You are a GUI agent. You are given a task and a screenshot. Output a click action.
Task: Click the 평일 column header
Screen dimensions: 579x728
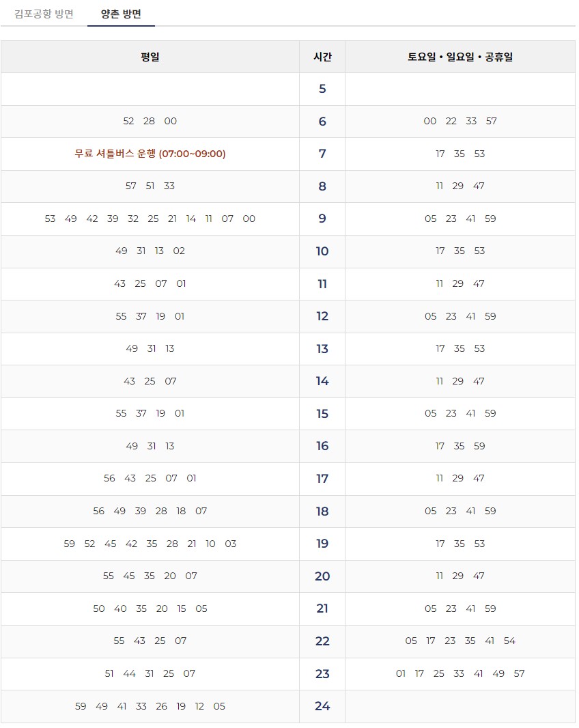coord(150,56)
